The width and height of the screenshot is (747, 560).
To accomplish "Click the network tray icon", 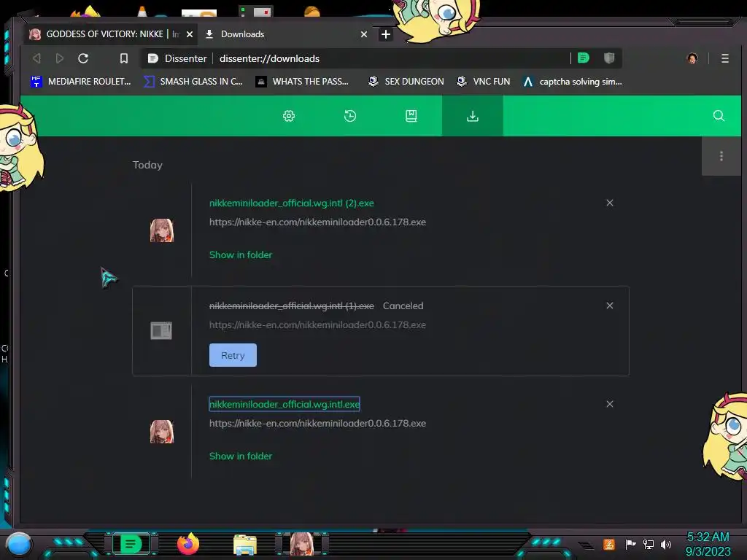I will (649, 544).
